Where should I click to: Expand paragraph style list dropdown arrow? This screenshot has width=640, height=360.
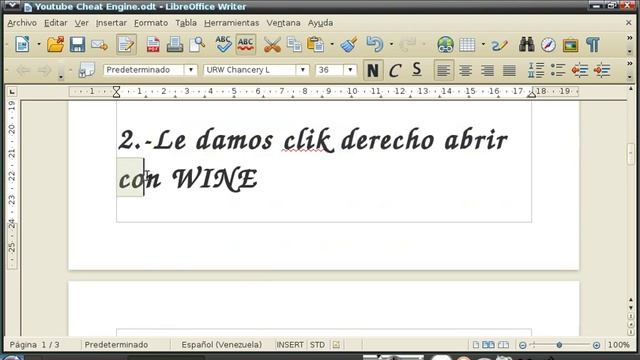pyautogui.click(x=191, y=70)
